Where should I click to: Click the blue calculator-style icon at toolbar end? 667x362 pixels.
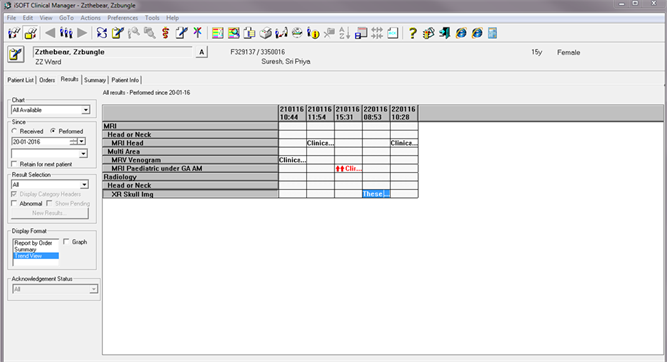pyautogui.click(x=492, y=33)
